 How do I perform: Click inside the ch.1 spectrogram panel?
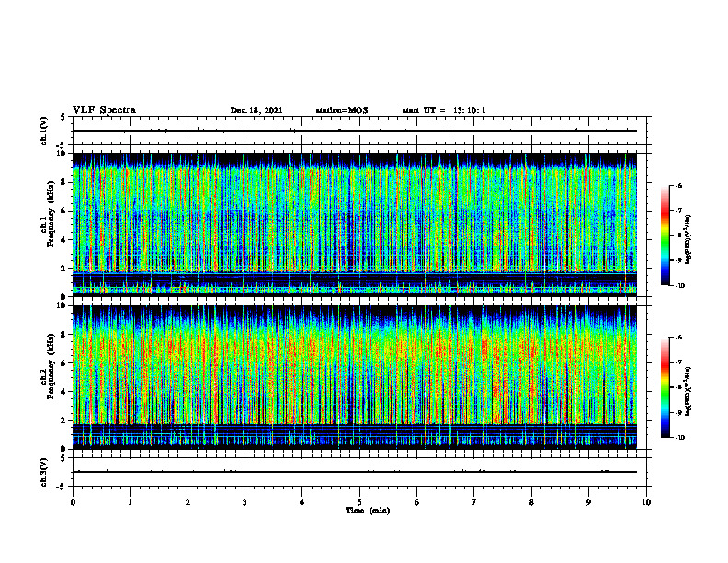355,224
